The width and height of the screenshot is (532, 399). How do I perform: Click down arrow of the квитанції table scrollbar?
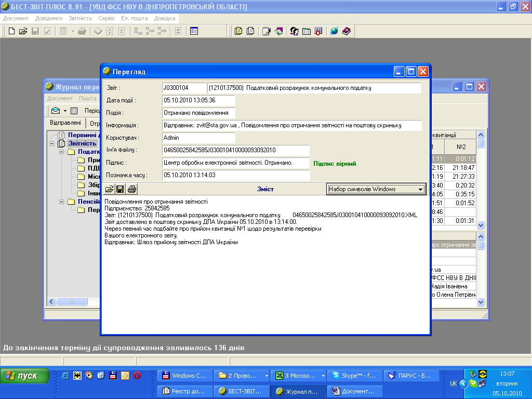[481, 225]
